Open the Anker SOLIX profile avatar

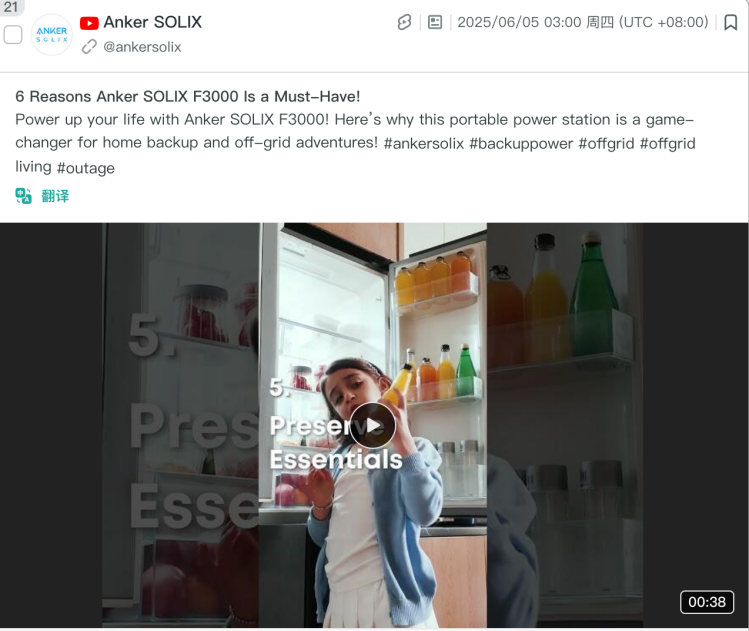tap(52, 35)
